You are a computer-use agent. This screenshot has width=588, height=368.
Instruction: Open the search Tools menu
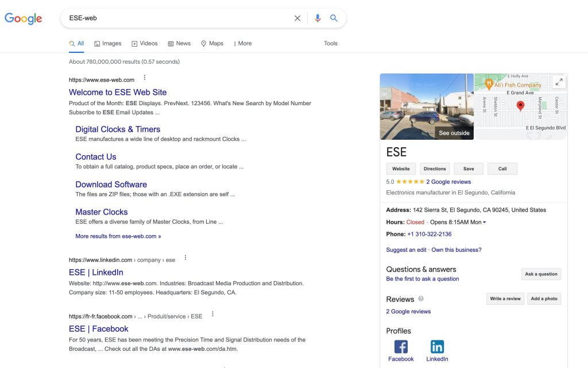pyautogui.click(x=331, y=44)
